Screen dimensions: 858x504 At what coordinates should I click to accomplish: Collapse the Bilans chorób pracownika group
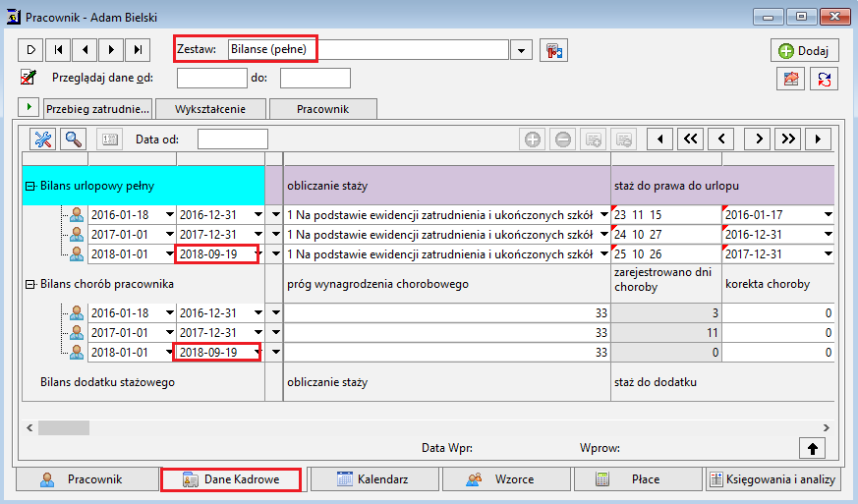click(30, 284)
